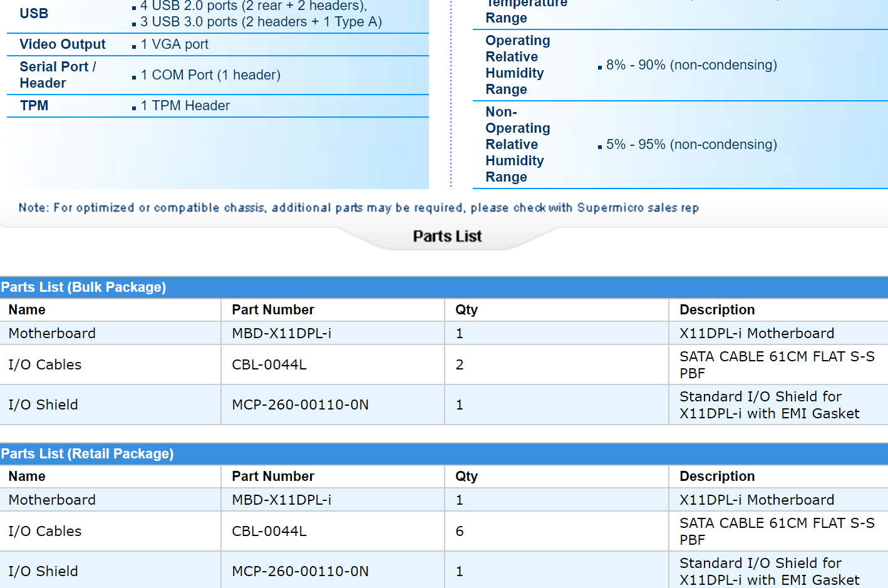The image size is (888, 588).
Task: Select "MBD-X11DPL-i" part number in Retail Package
Action: tap(282, 500)
